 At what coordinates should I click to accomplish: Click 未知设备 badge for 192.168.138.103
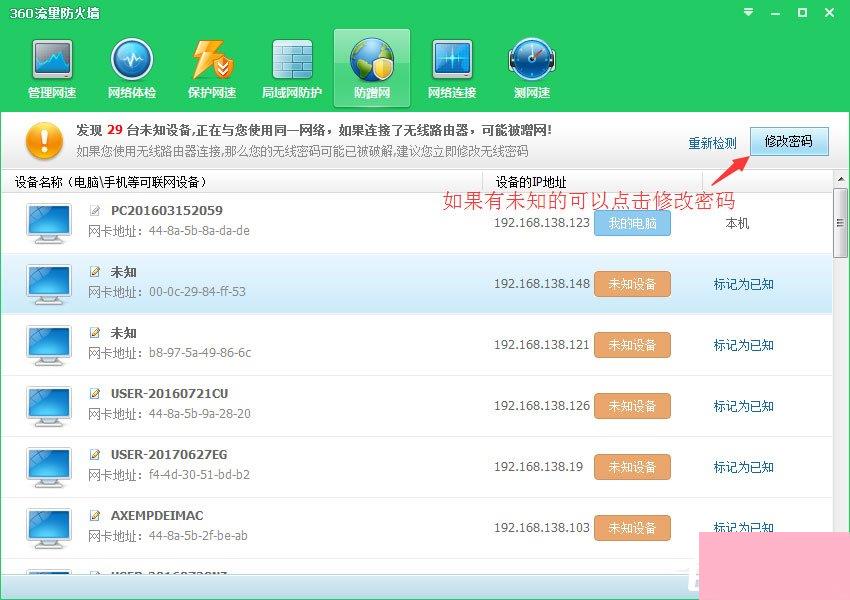(x=633, y=528)
